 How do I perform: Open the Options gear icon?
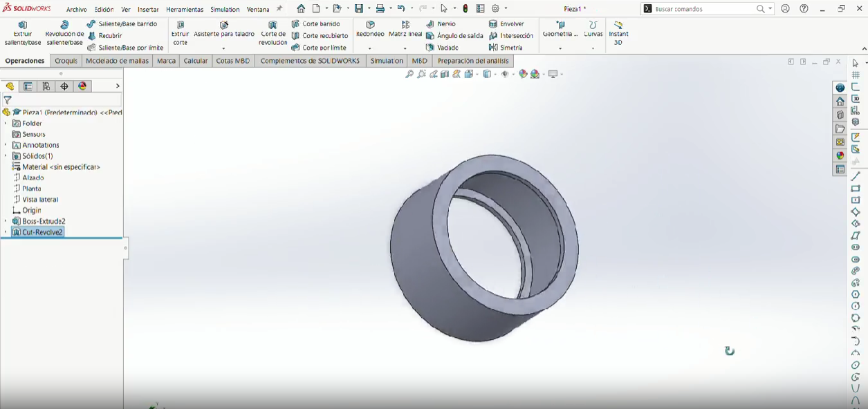(495, 9)
